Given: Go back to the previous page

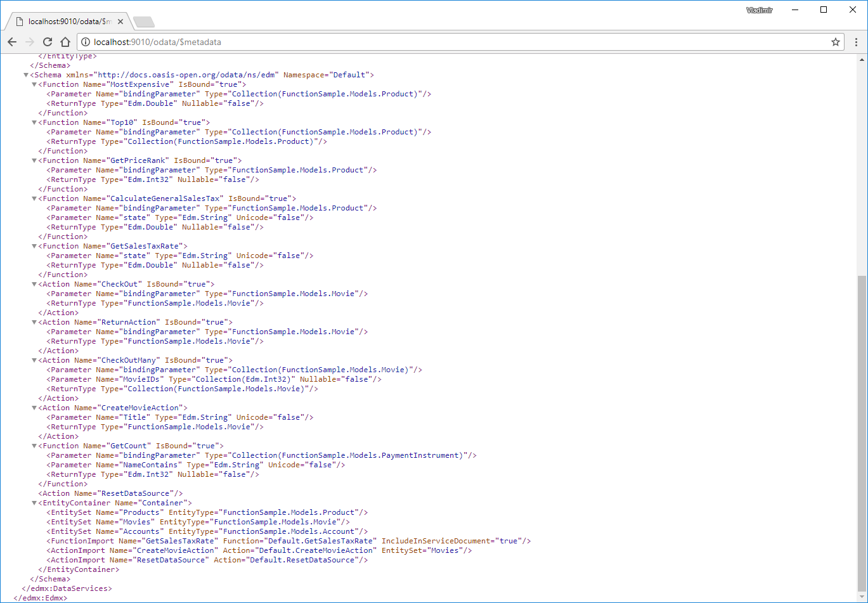Looking at the screenshot, I should (12, 42).
